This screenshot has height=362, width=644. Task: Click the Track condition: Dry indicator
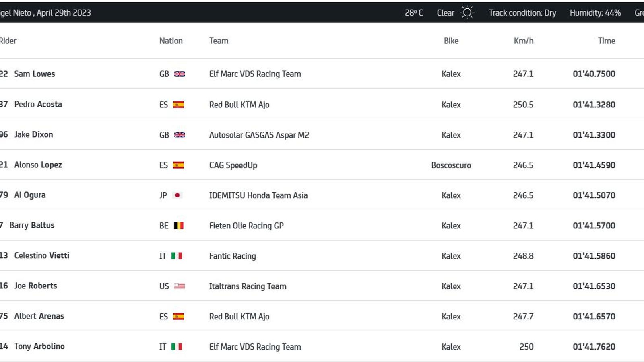pyautogui.click(x=522, y=12)
